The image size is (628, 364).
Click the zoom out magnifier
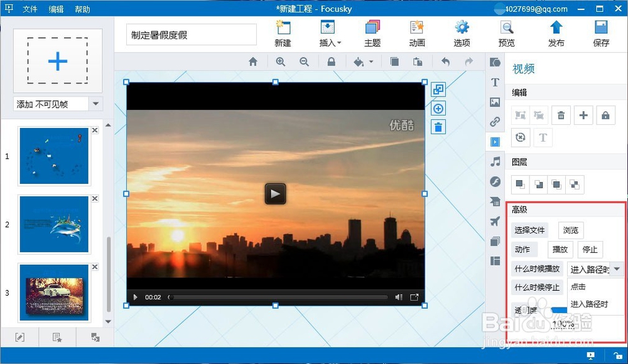point(304,62)
